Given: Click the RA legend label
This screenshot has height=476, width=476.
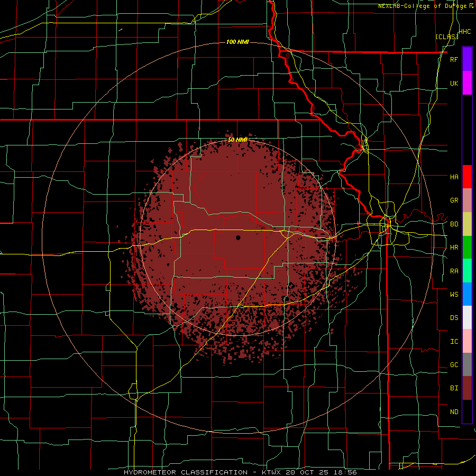Looking at the screenshot, I should point(454,271).
